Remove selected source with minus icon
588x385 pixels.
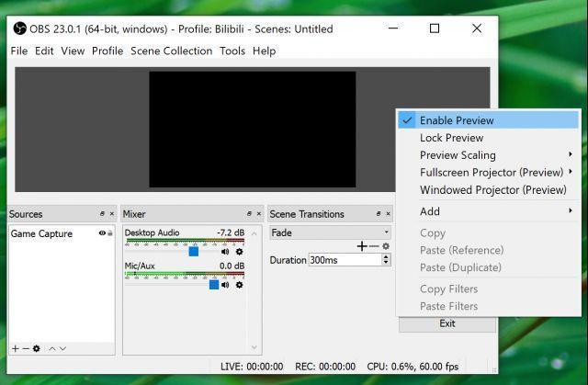tap(26, 348)
